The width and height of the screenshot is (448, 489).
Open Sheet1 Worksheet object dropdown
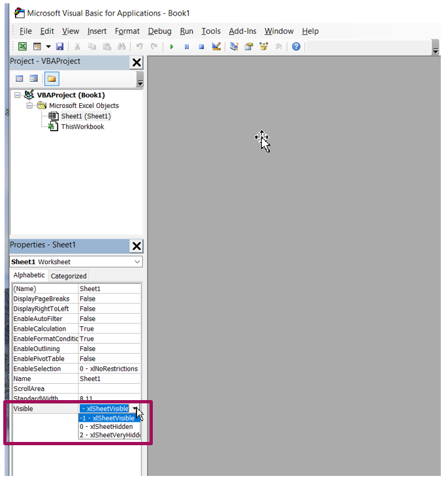(x=136, y=262)
